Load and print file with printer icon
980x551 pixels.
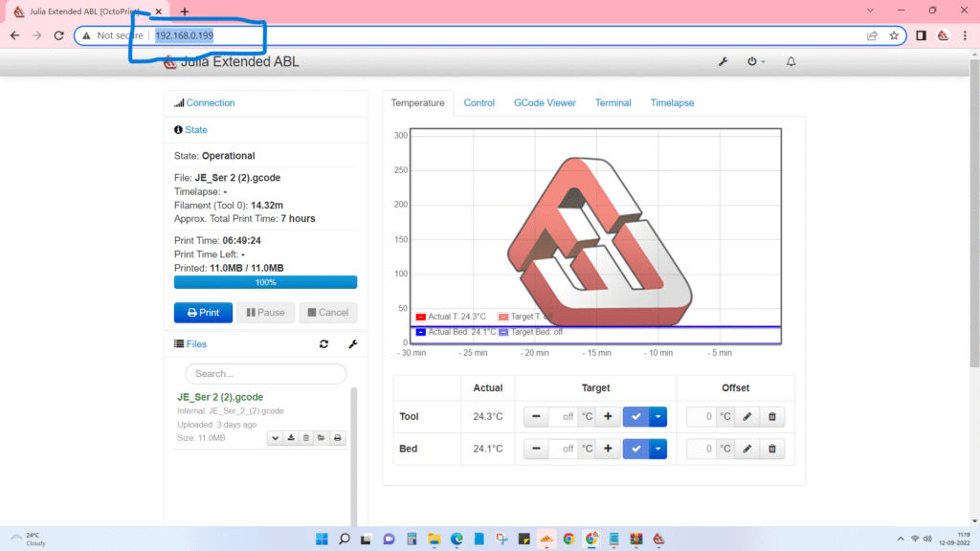click(337, 438)
